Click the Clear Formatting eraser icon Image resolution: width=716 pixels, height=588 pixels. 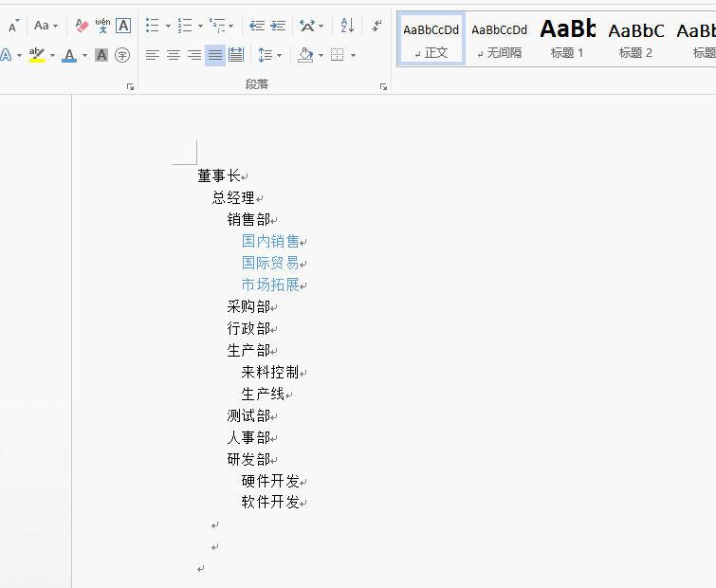pyautogui.click(x=82, y=26)
